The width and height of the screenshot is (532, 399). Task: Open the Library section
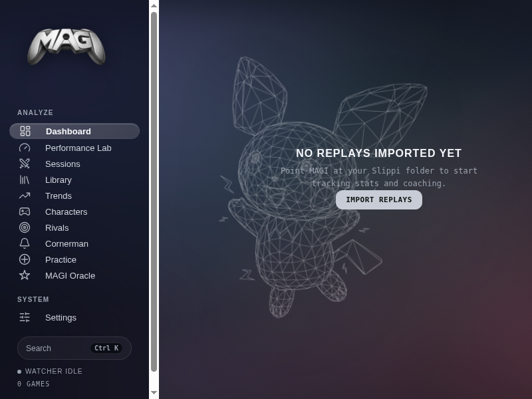pyautogui.click(x=74, y=180)
